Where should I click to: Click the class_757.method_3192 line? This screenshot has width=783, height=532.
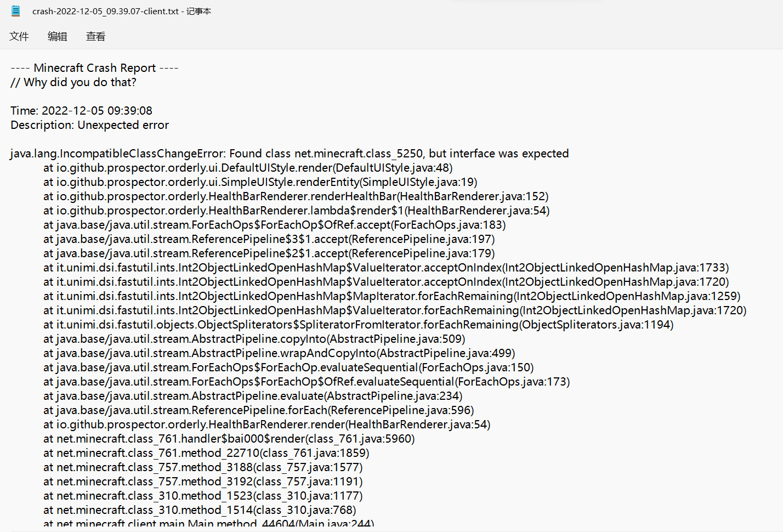click(203, 482)
